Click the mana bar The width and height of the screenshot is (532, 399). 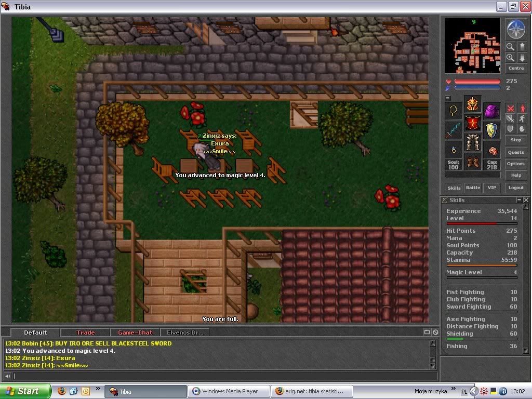pos(477,88)
